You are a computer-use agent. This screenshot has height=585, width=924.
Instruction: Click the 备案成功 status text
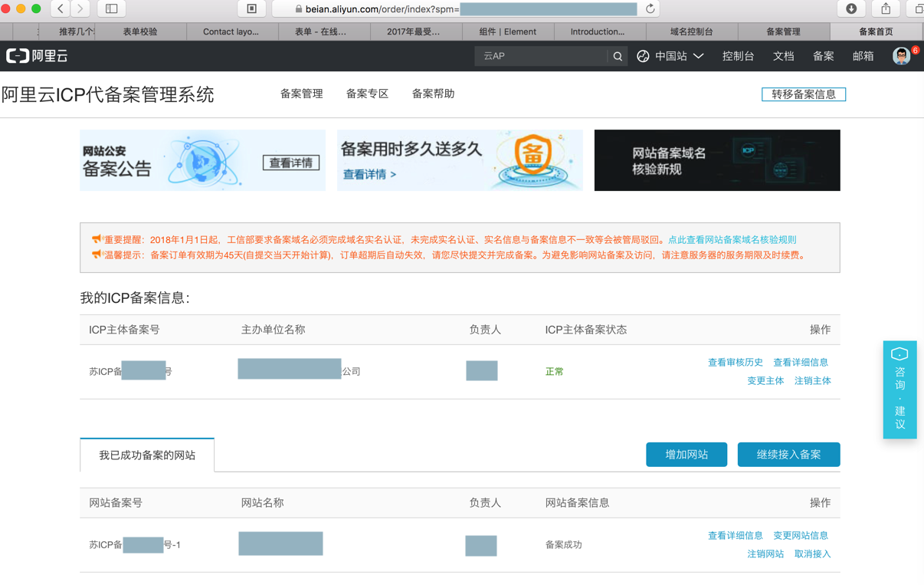click(564, 545)
